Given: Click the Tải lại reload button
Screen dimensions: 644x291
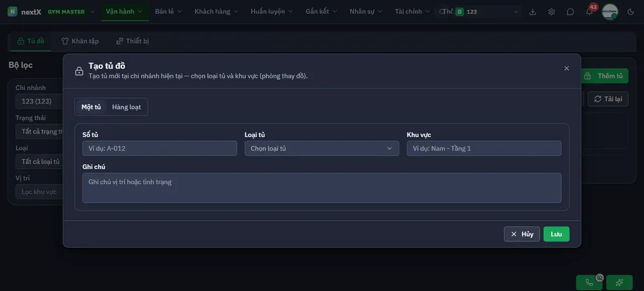Looking at the screenshot, I should tap(608, 99).
